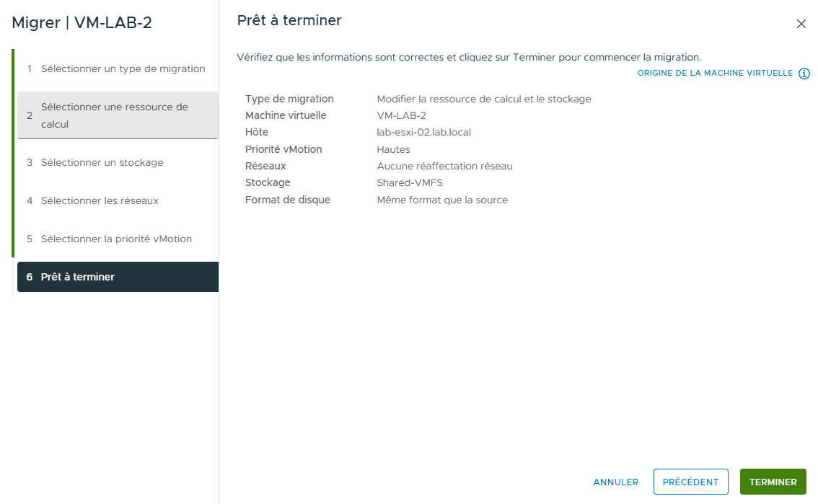Go back using the PRÉCÉDENT button
818x504 pixels.
point(690,482)
